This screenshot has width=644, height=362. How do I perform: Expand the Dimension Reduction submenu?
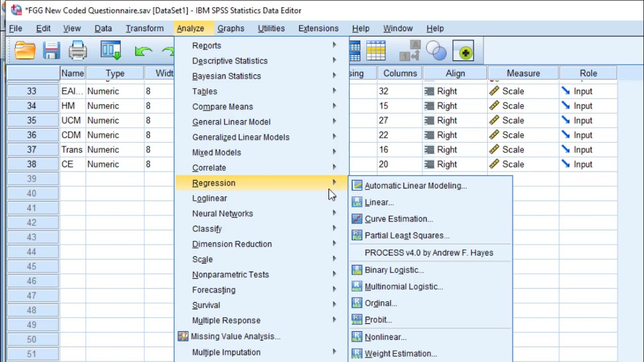click(262, 244)
